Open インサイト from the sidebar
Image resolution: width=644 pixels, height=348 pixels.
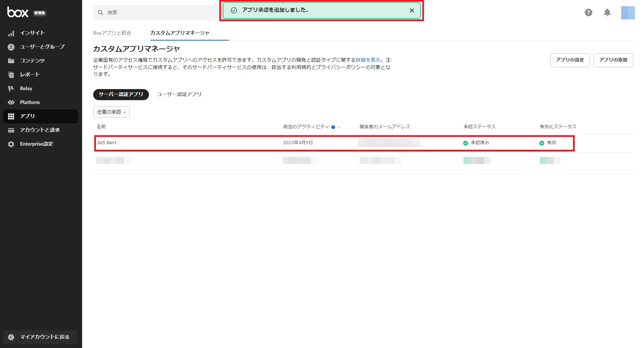click(32, 33)
